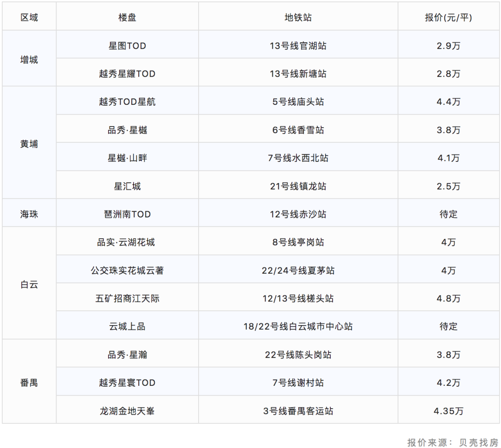The width and height of the screenshot is (501, 448).
Task: Click the 待定 price for 云城上品
Action: (448, 326)
